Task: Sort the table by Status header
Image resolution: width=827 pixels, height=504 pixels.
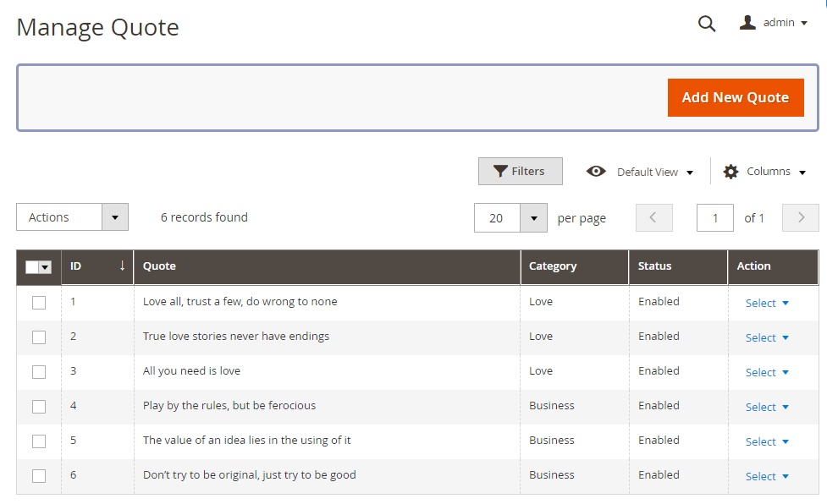Action: (654, 266)
